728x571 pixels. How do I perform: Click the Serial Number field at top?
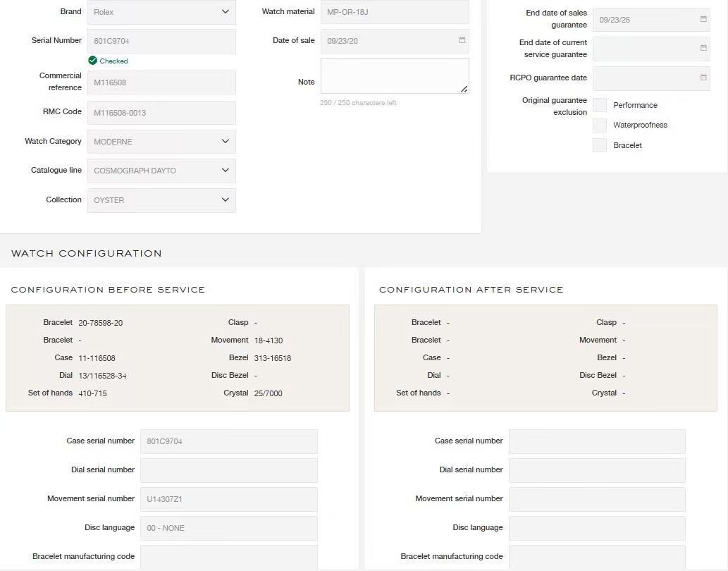click(161, 41)
